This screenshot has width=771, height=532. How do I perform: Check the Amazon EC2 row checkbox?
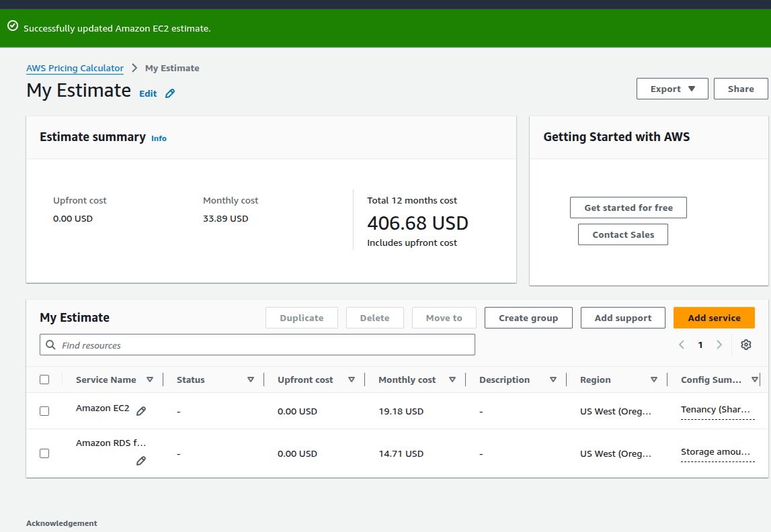(44, 410)
